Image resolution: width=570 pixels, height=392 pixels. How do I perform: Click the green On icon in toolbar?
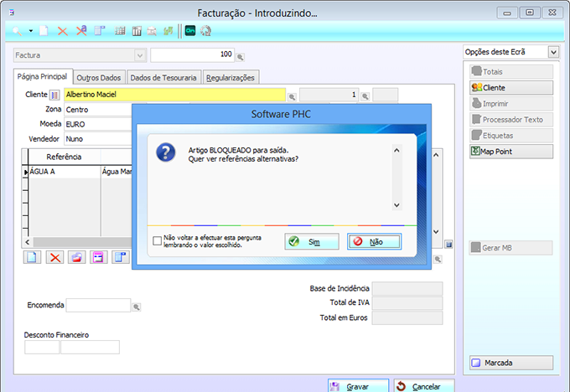pos(190,31)
